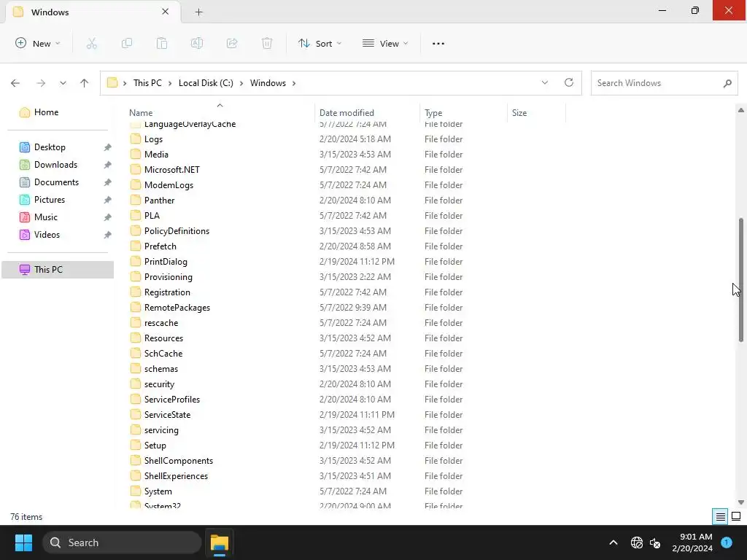Screen dimensions: 747x560
Task: Click the Cut scissors icon in toolbar
Action: tap(91, 43)
